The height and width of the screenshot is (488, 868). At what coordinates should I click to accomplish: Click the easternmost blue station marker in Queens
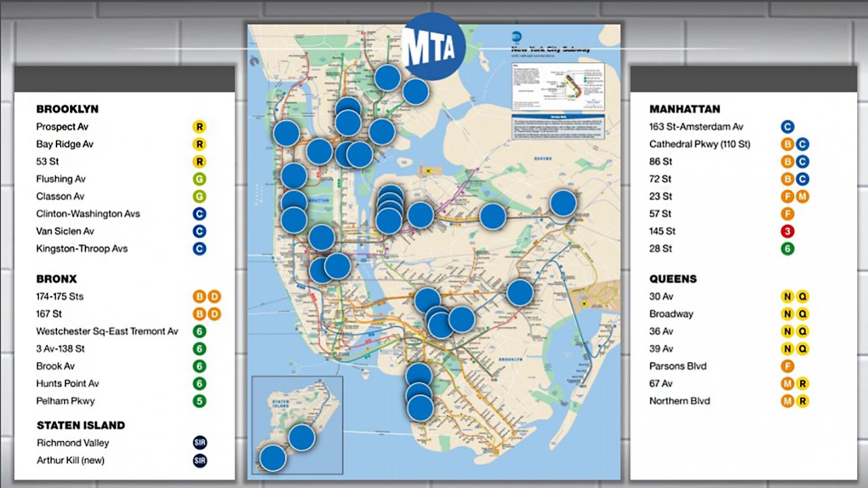564,203
